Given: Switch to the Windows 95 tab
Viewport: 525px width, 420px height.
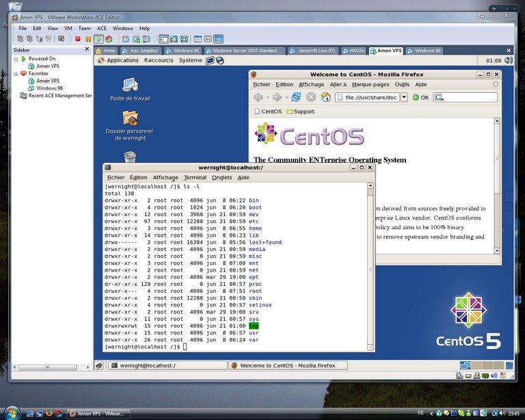Looking at the screenshot, I should coord(180,51).
